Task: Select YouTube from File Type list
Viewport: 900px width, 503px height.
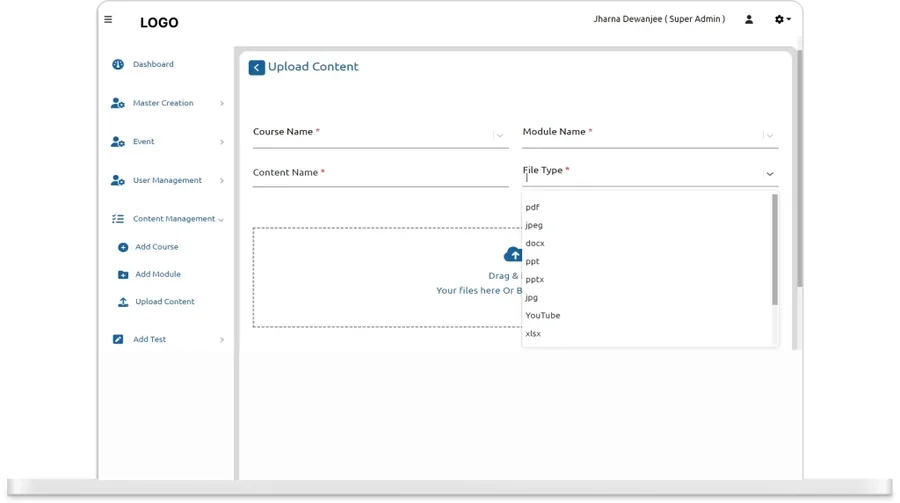Action: 649,315
